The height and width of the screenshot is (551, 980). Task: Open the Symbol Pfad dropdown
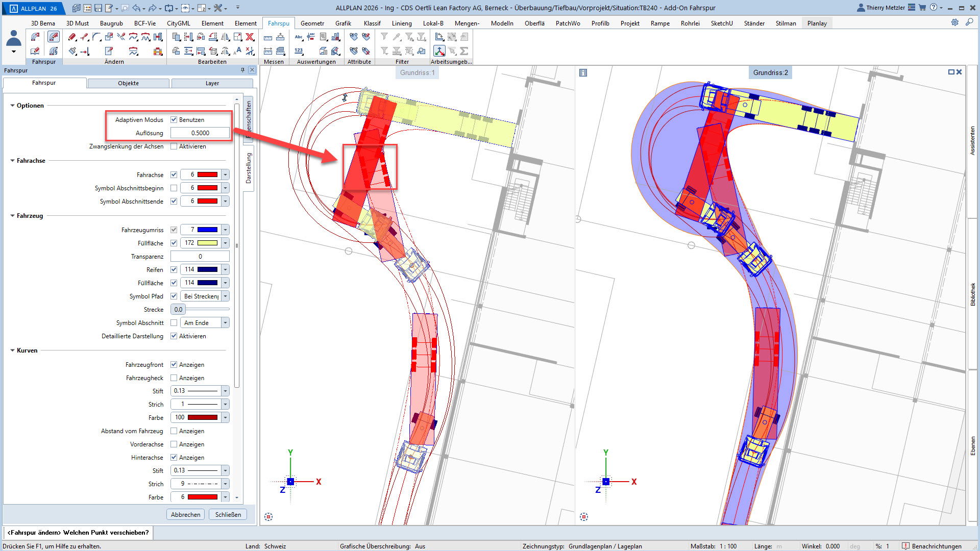[x=225, y=296]
